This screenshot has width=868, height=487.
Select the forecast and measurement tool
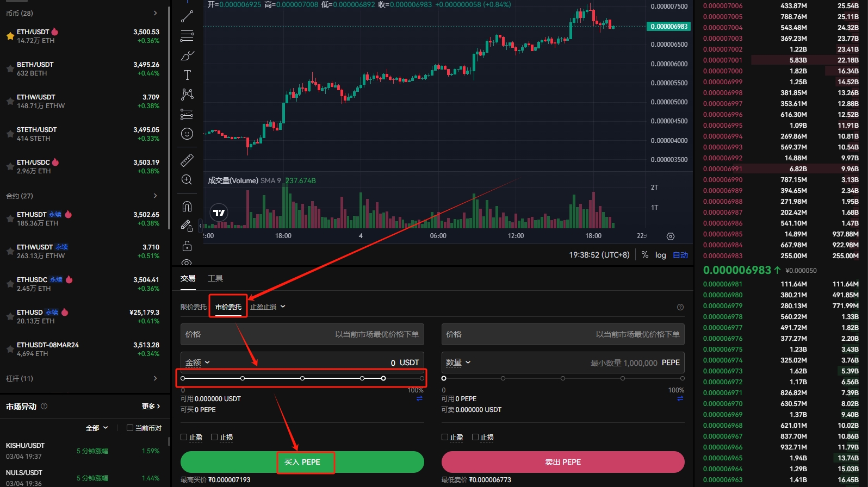click(x=187, y=114)
